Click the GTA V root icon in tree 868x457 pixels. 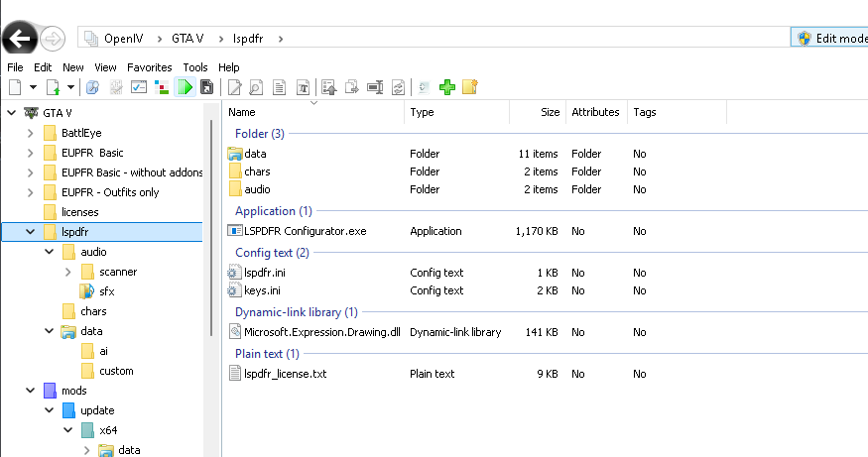pos(32,113)
